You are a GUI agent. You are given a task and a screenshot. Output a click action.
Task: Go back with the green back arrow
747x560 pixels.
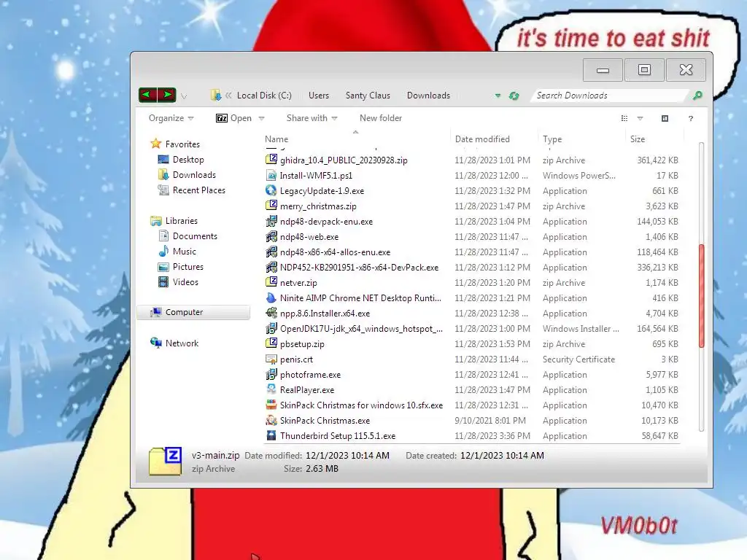(x=147, y=95)
